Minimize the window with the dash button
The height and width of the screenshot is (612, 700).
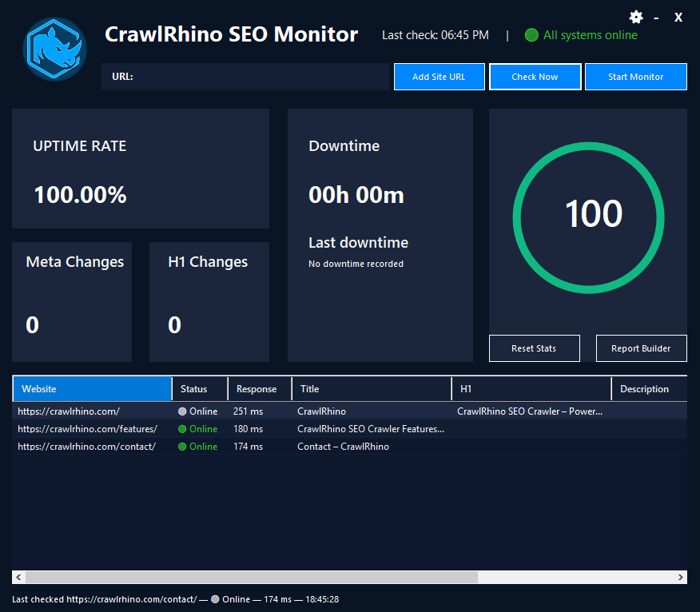click(656, 18)
